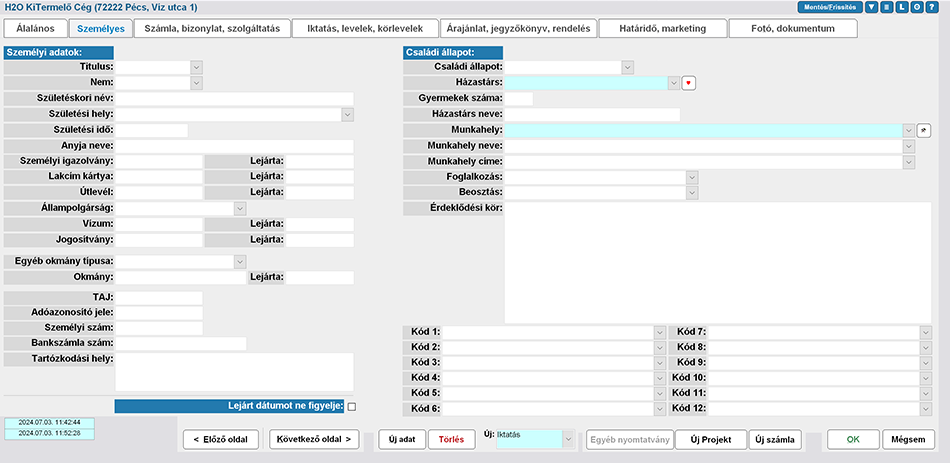This screenshot has height=463, width=950.
Task: Open help with the question mark icon
Action: click(932, 7)
